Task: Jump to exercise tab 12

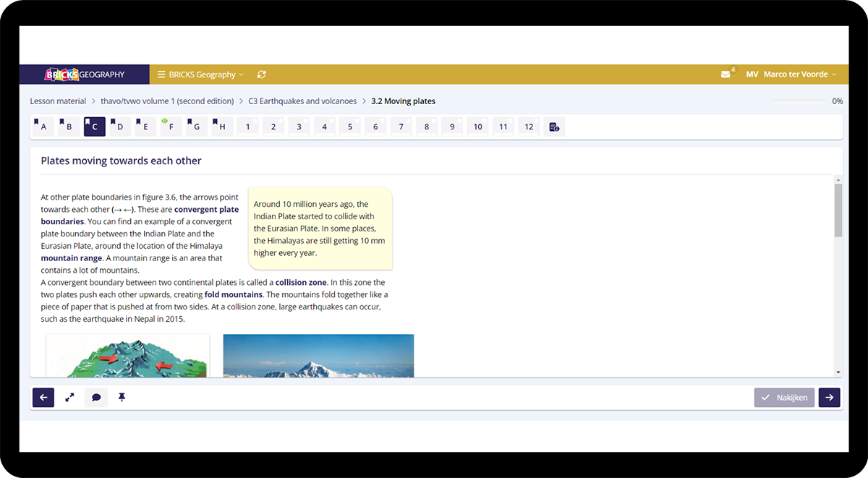Action: point(529,127)
